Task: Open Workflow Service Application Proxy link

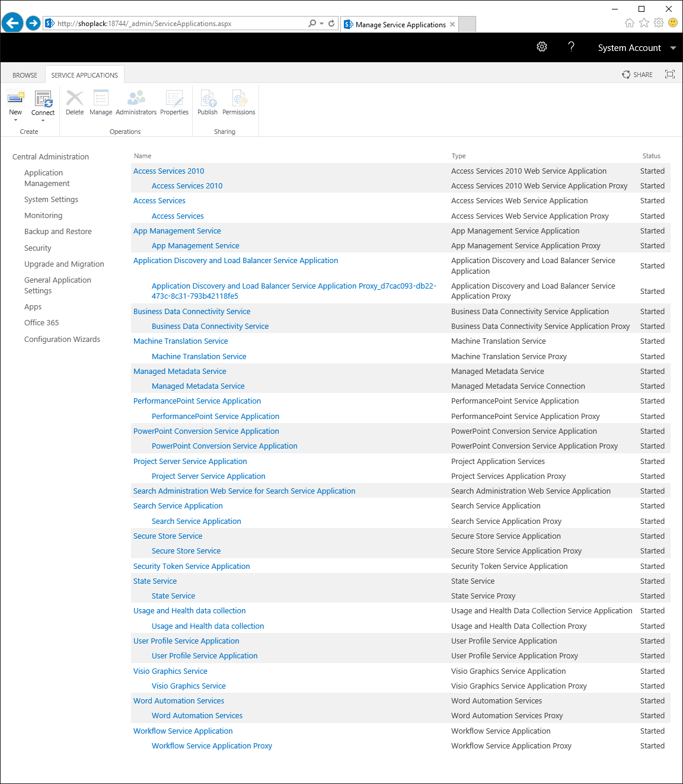Action: pos(212,746)
